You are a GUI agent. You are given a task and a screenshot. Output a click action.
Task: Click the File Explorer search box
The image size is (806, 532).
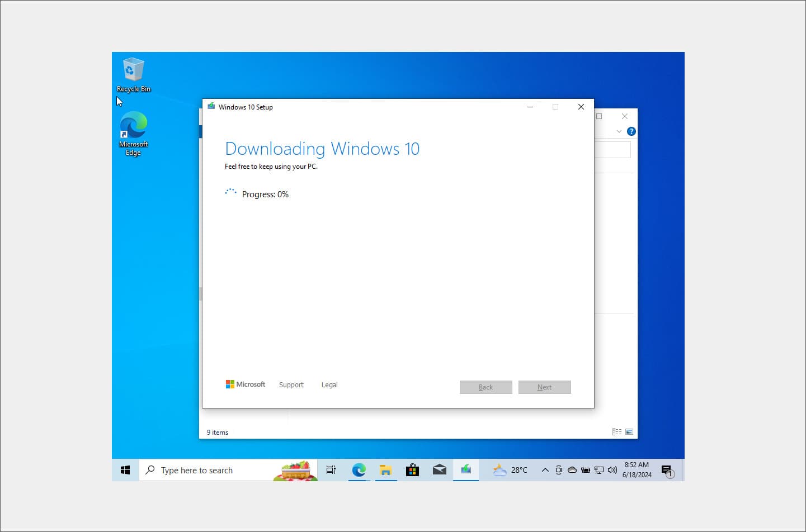coord(612,150)
